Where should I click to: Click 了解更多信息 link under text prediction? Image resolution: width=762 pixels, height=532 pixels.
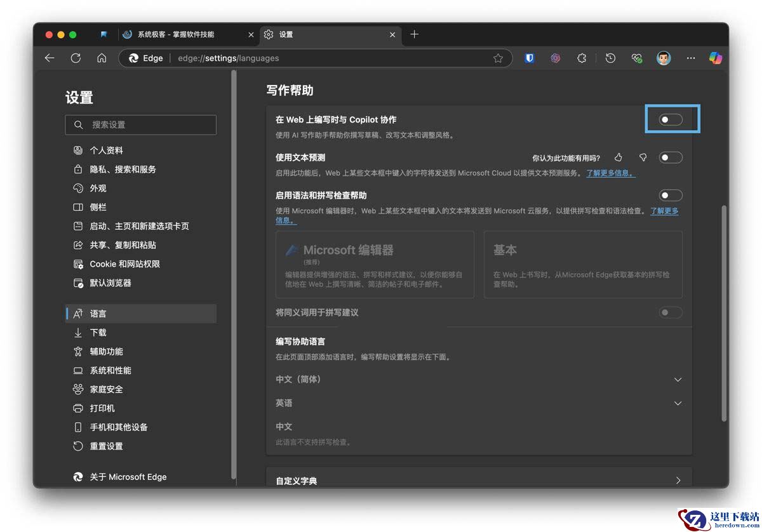pos(610,173)
